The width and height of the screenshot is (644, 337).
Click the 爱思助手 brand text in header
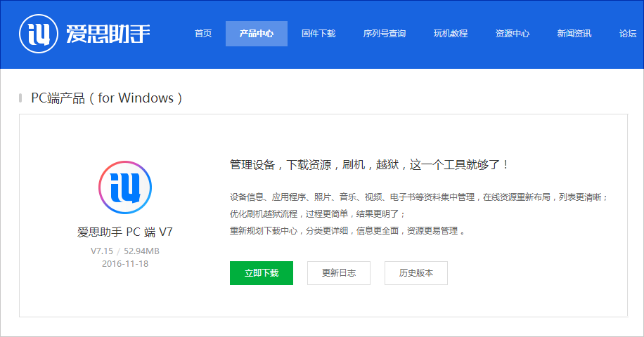108,34
